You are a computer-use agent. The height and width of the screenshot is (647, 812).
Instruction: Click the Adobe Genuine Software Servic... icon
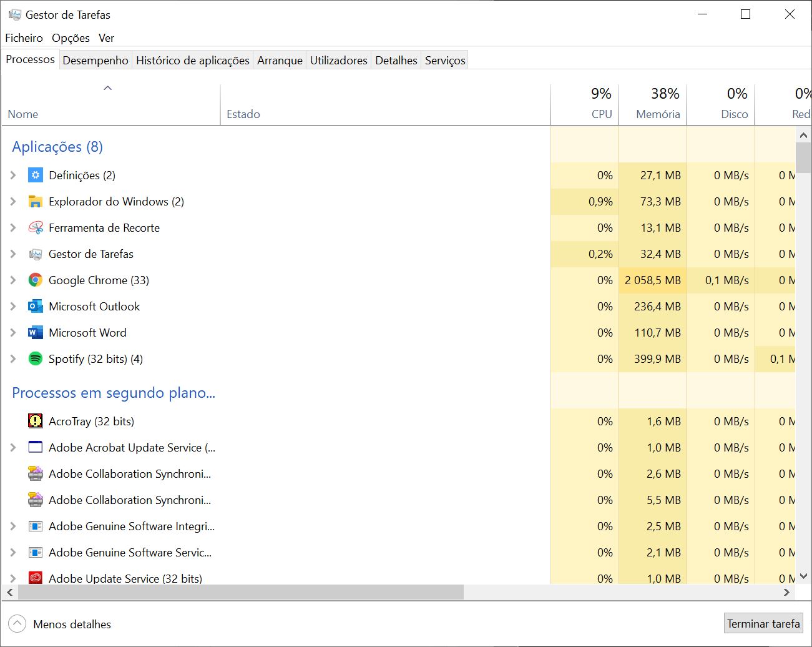point(36,553)
